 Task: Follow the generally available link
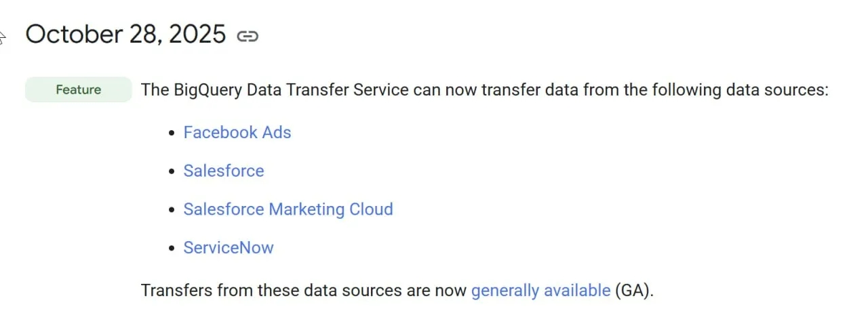coord(540,291)
